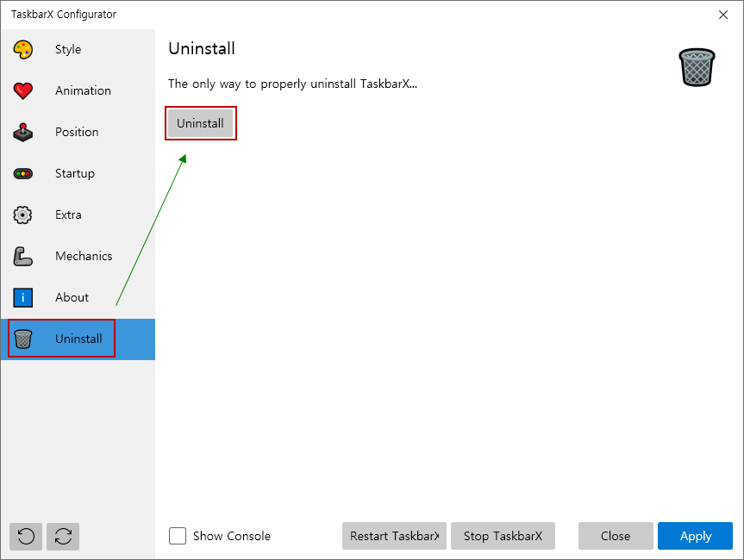Open the Style tab

tap(78, 49)
